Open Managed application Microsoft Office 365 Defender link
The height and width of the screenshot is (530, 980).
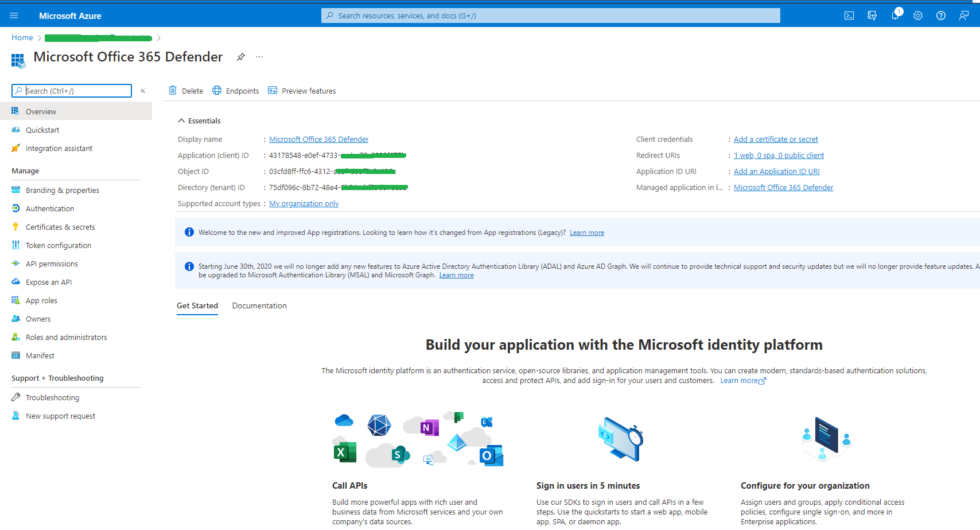783,187
